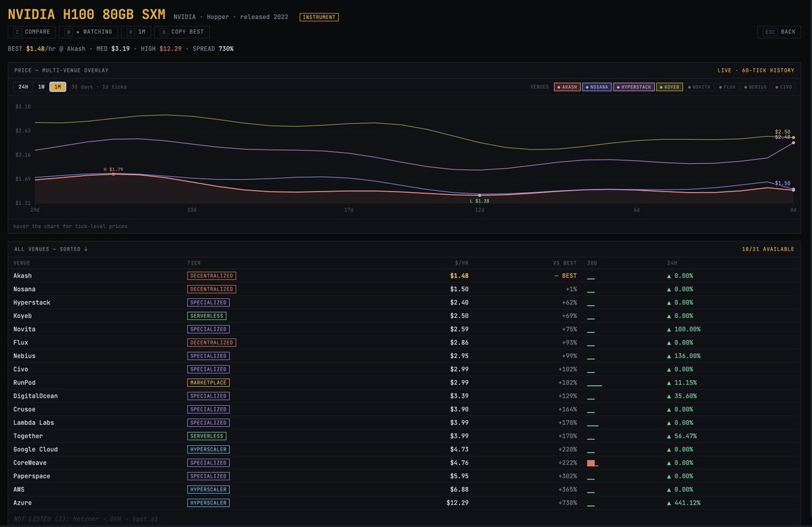Toggle the HYPERSTACK venue chip in the chart legend
The height and width of the screenshot is (527, 812).
[633, 87]
